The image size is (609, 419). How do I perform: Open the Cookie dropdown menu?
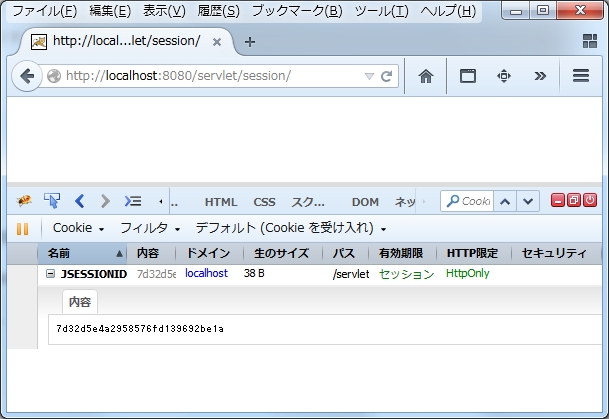tap(78, 228)
